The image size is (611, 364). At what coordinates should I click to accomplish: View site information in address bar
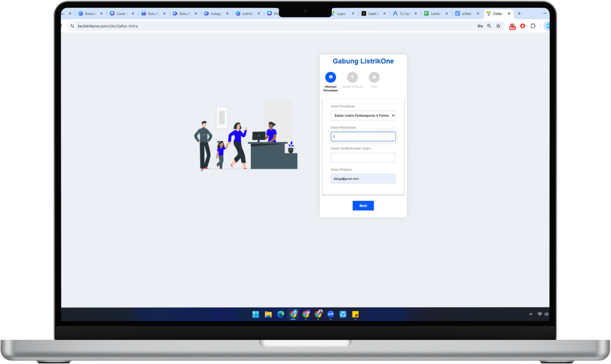pyautogui.click(x=72, y=26)
